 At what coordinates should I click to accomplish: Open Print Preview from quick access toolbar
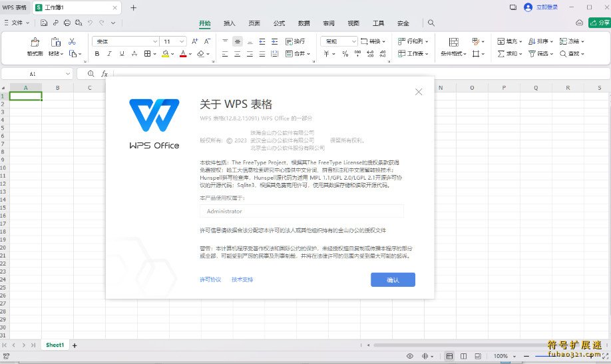(79, 23)
